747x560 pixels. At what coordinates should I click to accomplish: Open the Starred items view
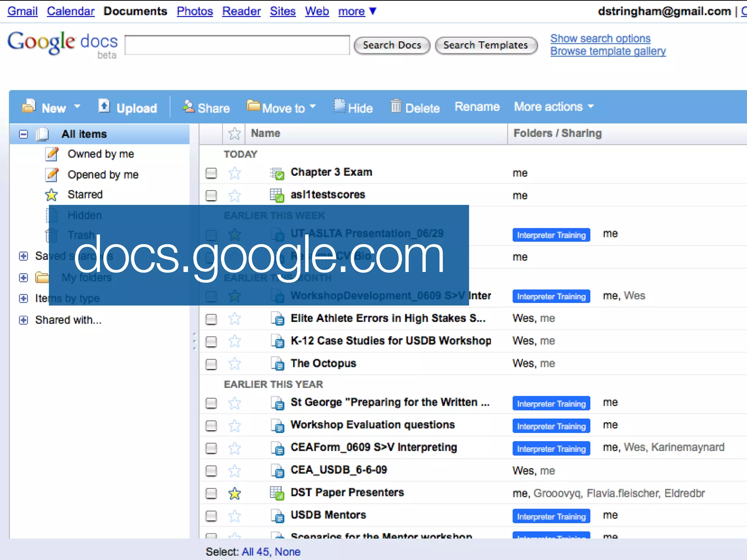[85, 195]
